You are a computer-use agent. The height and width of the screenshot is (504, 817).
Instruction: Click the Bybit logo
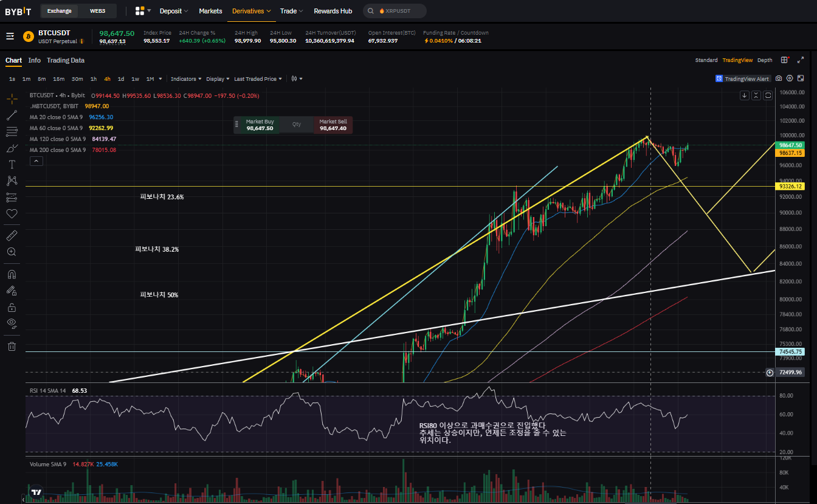click(18, 11)
